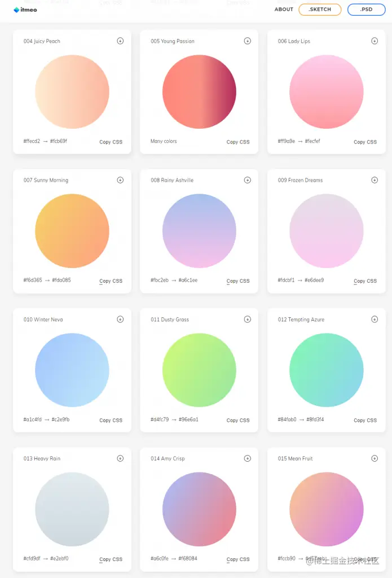Select the Winter Neva gradient circle

72,370
